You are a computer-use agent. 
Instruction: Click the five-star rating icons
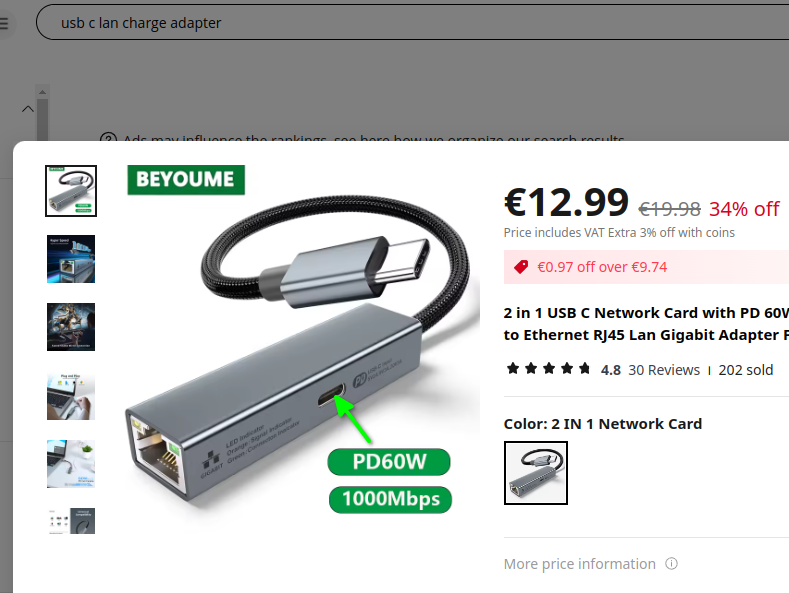548,369
